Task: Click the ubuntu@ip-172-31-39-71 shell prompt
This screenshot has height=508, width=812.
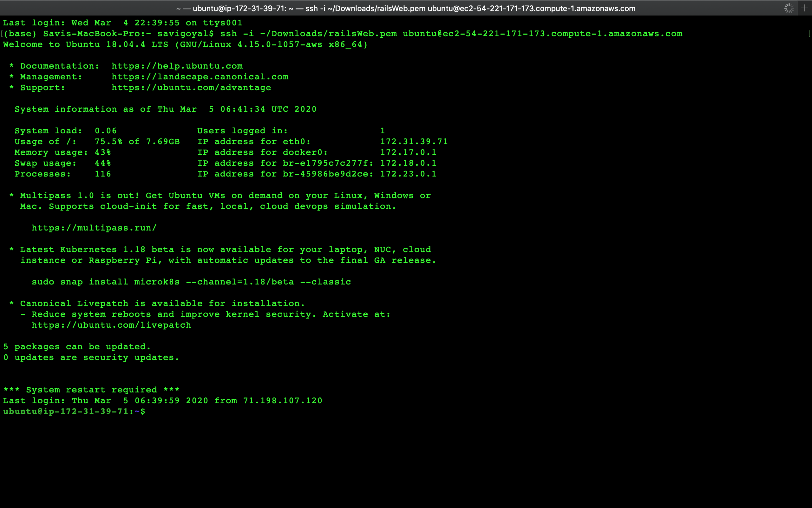Action: (74, 411)
